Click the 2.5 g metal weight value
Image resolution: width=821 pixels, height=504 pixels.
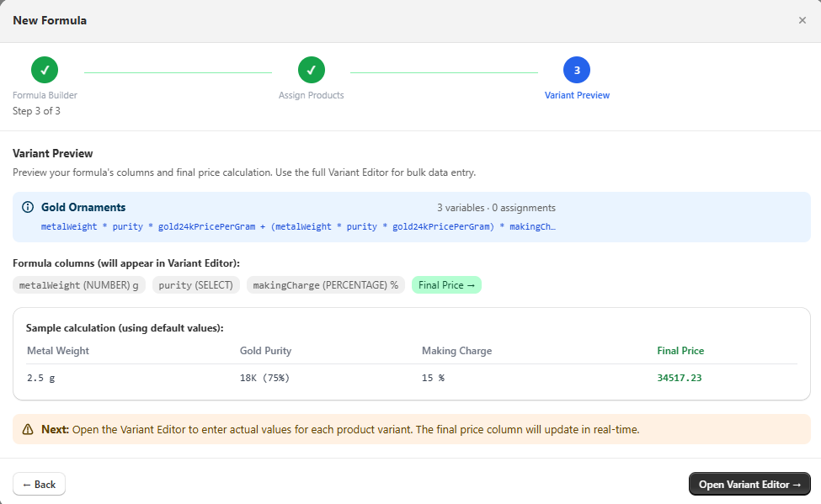click(x=40, y=378)
